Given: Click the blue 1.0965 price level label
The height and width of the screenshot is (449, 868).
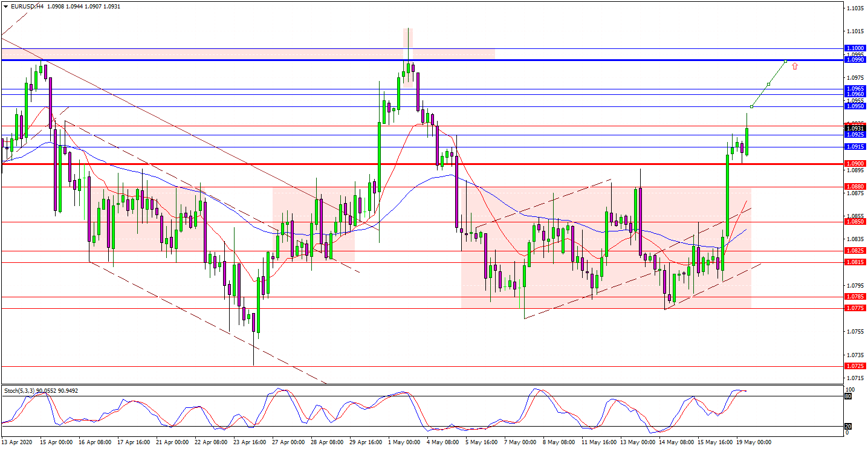Looking at the screenshot, I should 855,89.
